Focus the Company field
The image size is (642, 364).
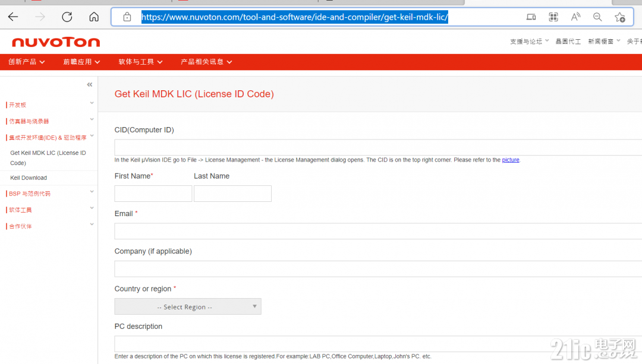tap(378, 269)
